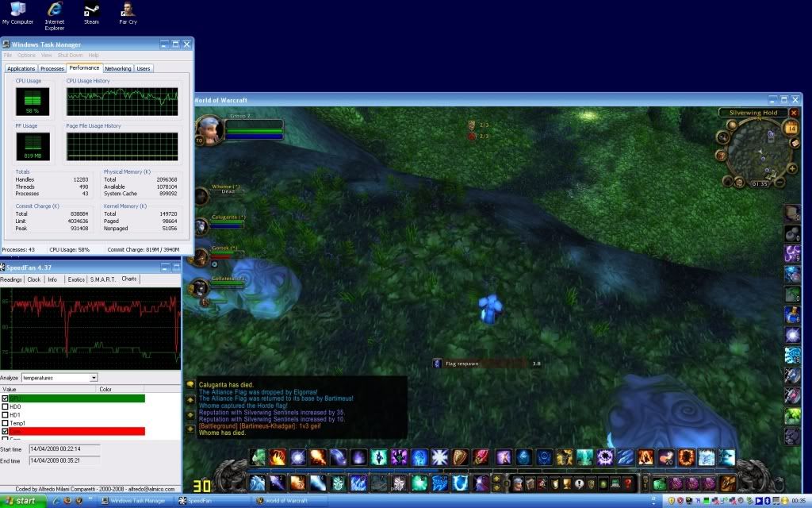Viewport: 812px width, 508px height.
Task: Page the action bar up with arrow
Action: pos(496,479)
